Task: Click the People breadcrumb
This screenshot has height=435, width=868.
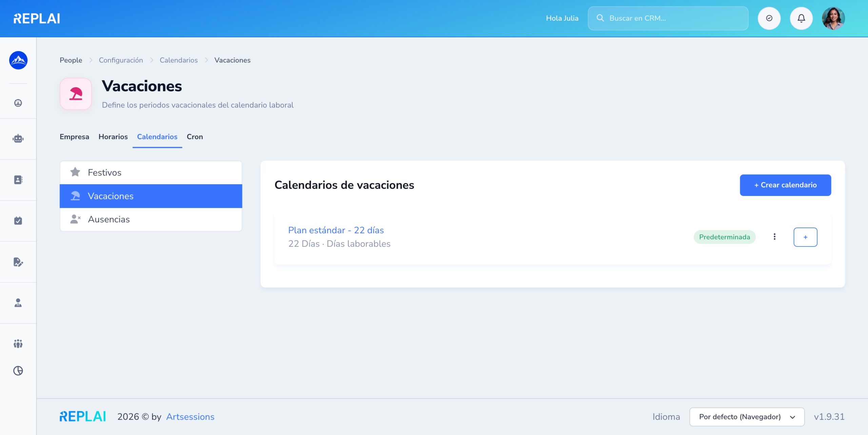Action: (71, 60)
